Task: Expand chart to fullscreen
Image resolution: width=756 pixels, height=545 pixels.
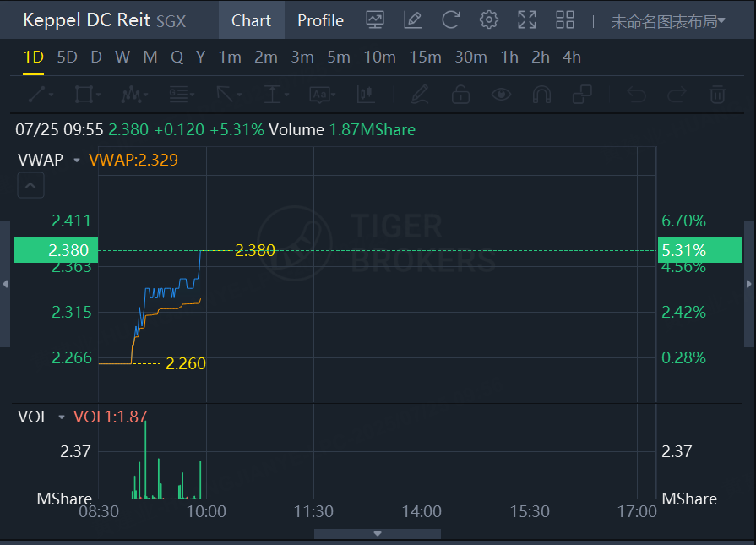Action: coord(527,20)
